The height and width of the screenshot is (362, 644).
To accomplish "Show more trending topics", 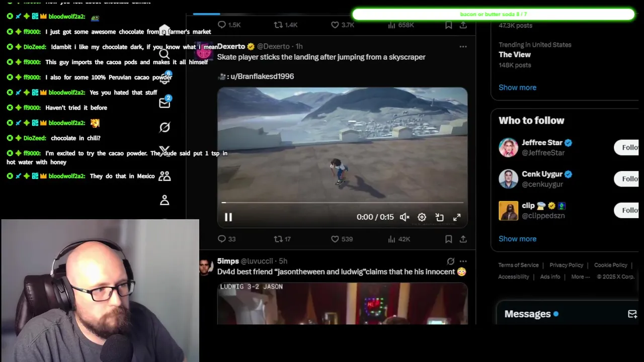I will tap(517, 87).
